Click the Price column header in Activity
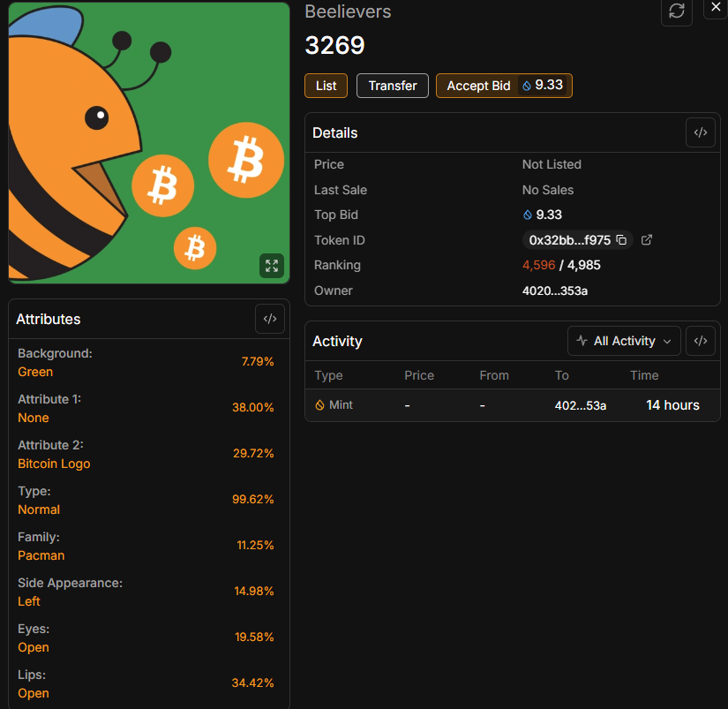Image resolution: width=728 pixels, height=709 pixels. coord(419,375)
